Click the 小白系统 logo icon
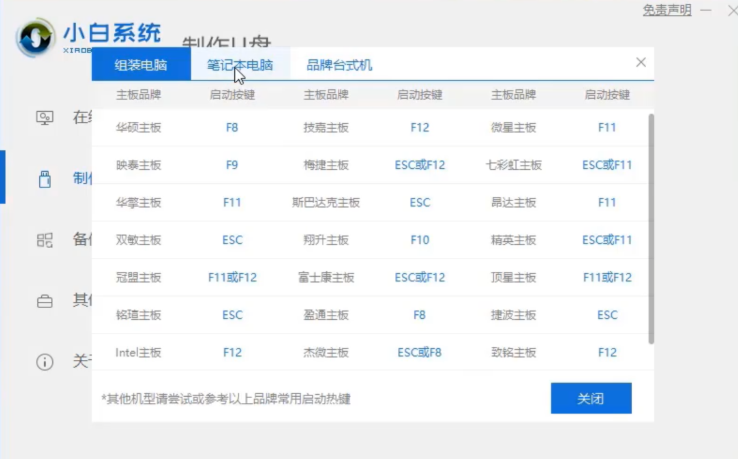The width and height of the screenshot is (738, 459). point(36,39)
